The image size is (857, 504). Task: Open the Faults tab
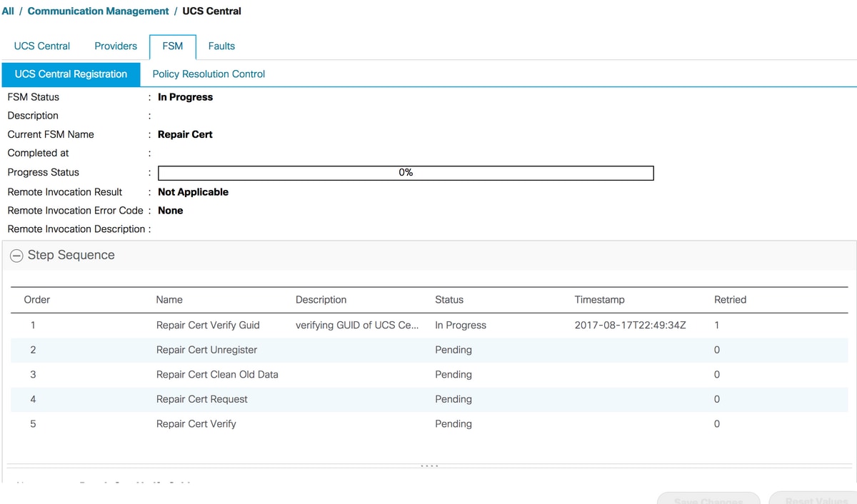[221, 46]
